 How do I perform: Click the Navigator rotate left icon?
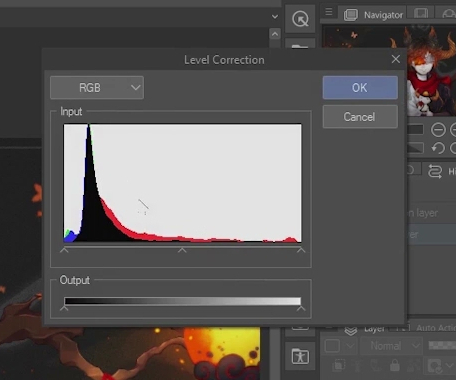[438, 148]
